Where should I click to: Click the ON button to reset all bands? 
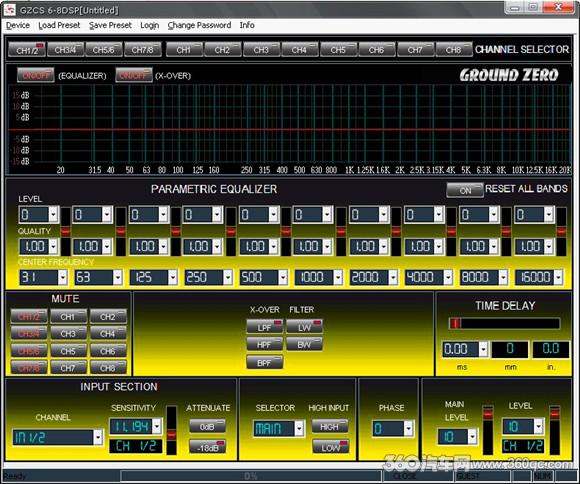pos(465,190)
